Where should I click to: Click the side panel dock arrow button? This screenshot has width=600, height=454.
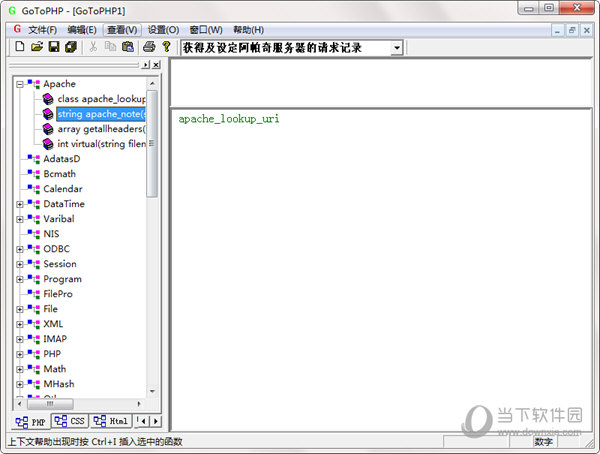pyautogui.click(x=145, y=65)
